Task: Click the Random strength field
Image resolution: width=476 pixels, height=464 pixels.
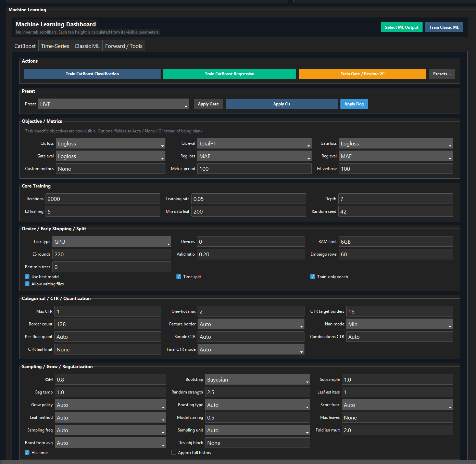Action: coord(258,392)
